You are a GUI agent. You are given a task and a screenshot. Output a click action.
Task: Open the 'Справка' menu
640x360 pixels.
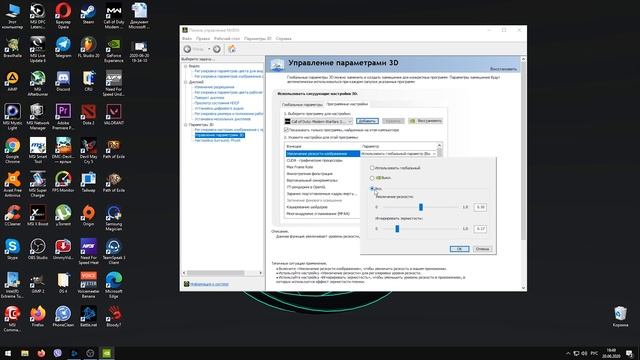pos(283,38)
